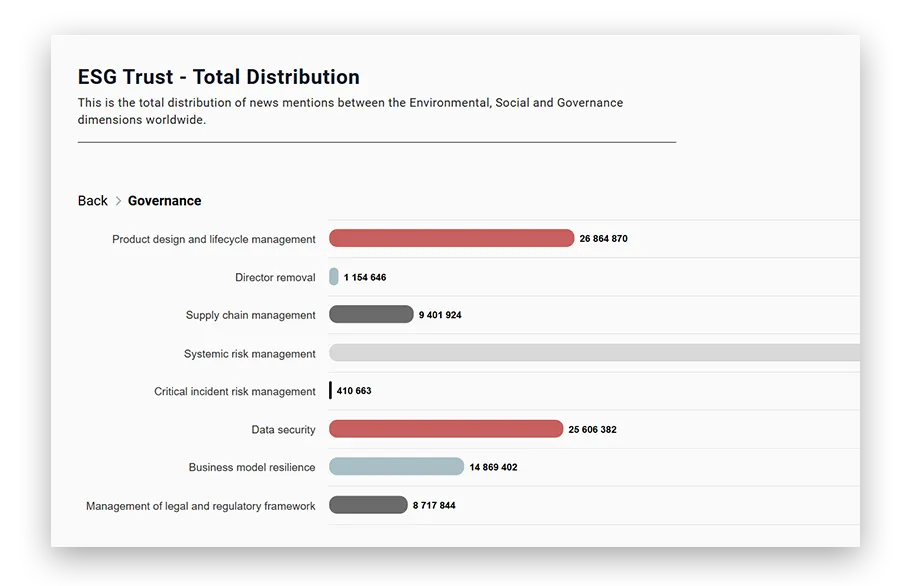
Task: Select the red Data security bar
Action: tap(446, 429)
